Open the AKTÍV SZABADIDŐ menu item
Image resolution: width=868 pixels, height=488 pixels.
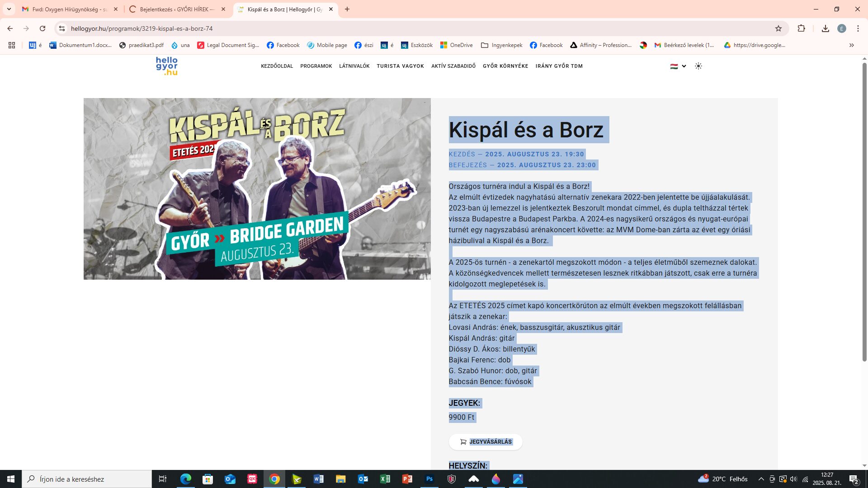(x=453, y=66)
